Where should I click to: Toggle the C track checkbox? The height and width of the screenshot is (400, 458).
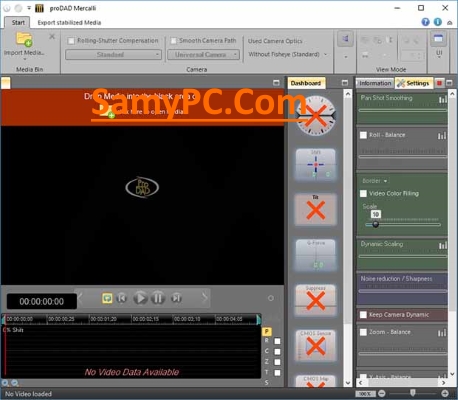[x=277, y=352]
